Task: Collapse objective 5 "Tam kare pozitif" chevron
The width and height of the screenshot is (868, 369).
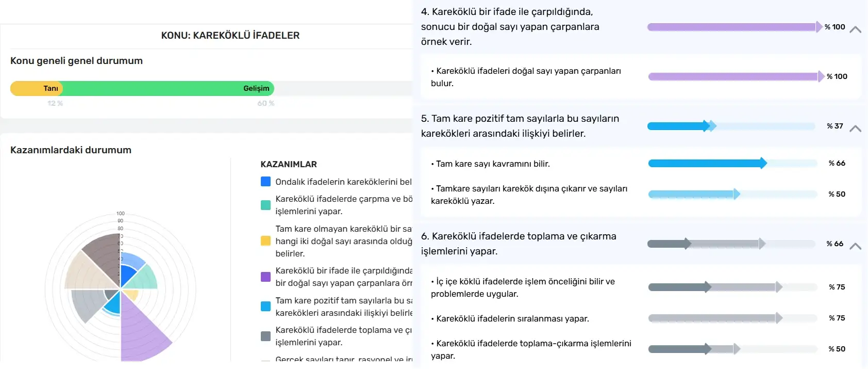Action: [855, 129]
